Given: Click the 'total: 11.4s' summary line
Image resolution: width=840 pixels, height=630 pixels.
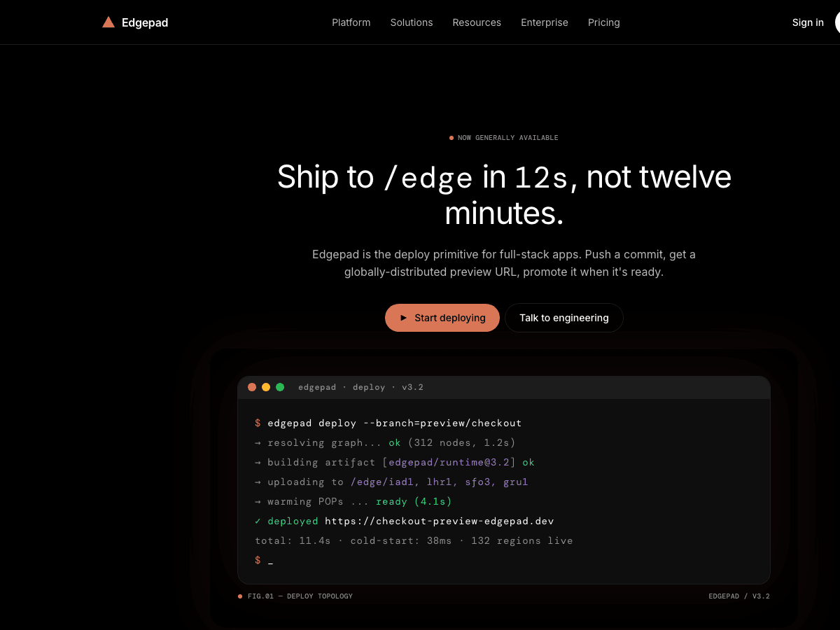Looking at the screenshot, I should (414, 540).
